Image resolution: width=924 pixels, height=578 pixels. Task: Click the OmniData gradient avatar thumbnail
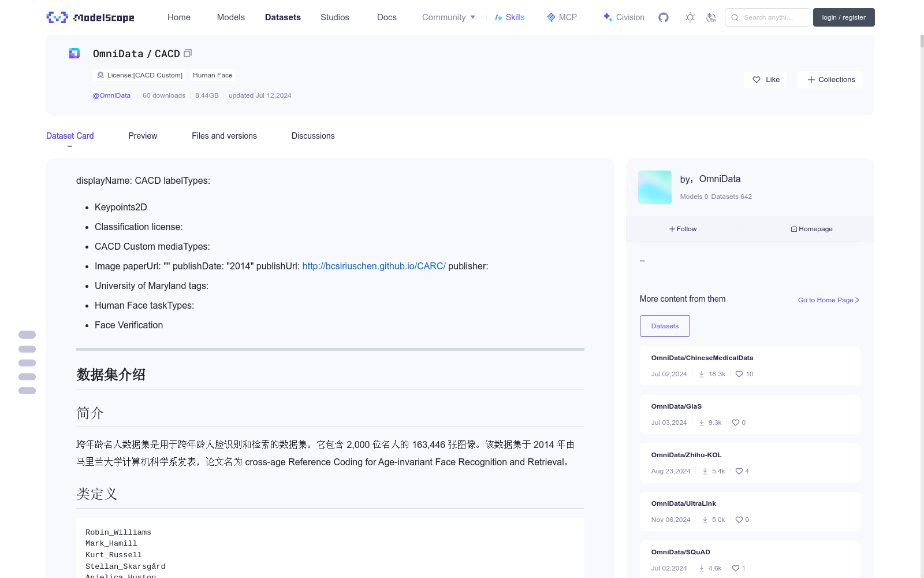click(655, 187)
